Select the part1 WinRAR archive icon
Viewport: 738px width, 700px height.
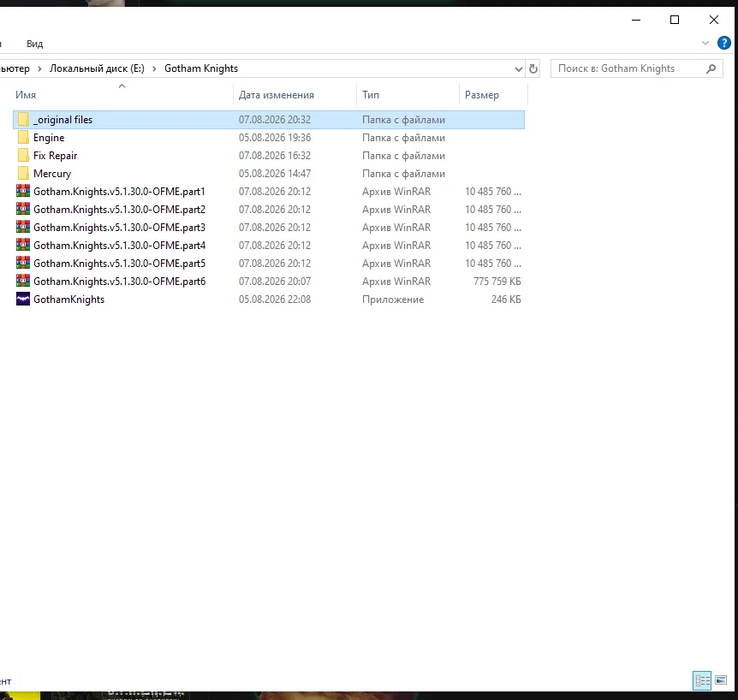pos(23,191)
